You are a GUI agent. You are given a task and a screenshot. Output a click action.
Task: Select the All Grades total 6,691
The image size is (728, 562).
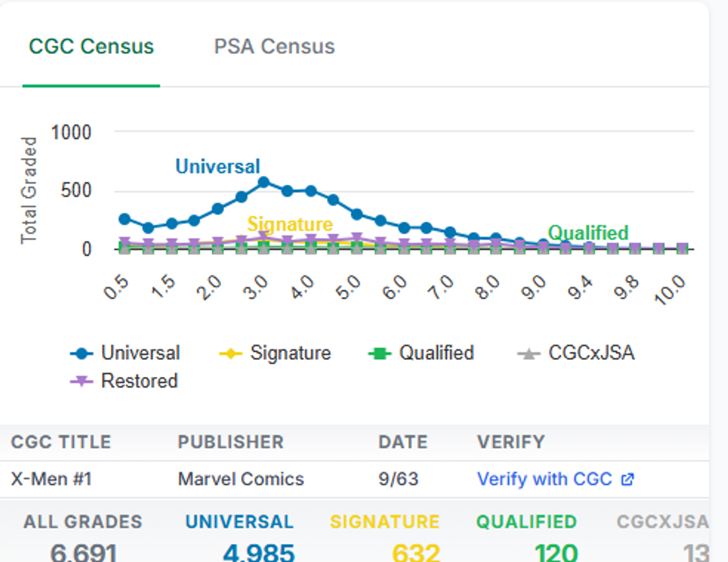(84, 552)
